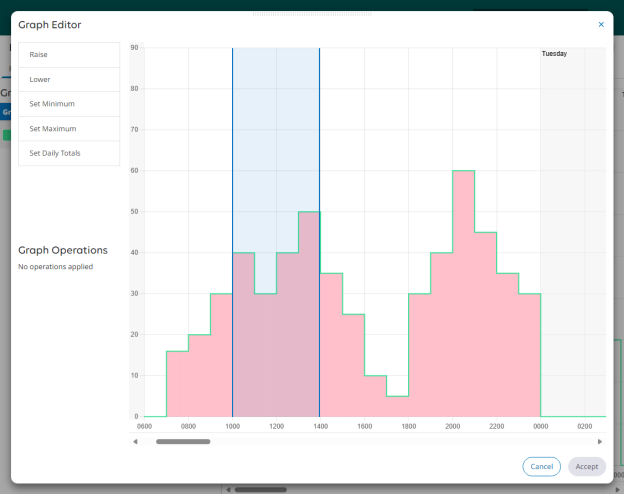This screenshot has height=494, width=624.
Task: Click the drag handle at top of dialog
Action: point(312,14)
